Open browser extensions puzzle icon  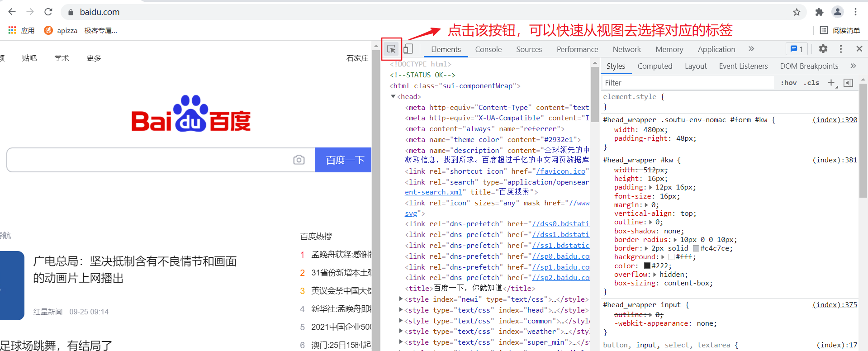[x=819, y=12]
